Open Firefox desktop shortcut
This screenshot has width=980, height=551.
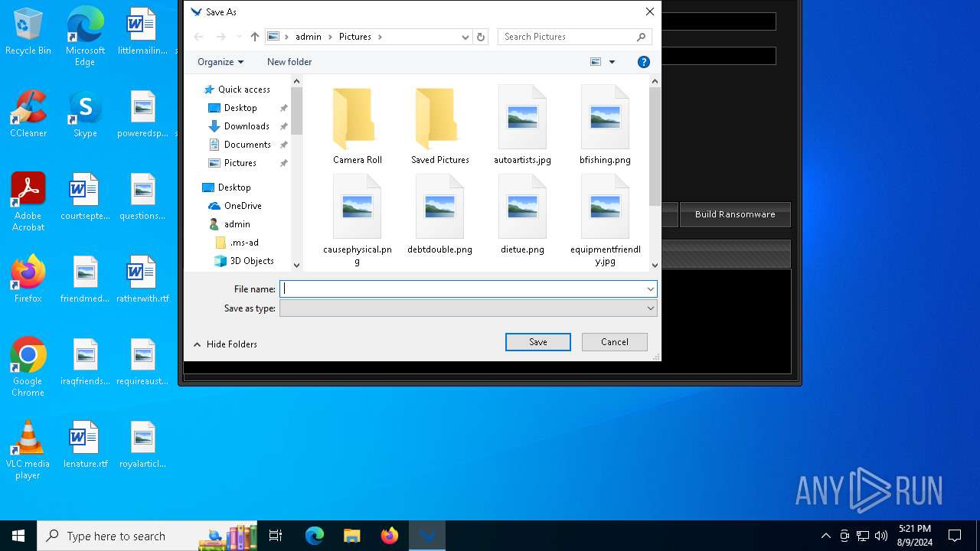28,280
